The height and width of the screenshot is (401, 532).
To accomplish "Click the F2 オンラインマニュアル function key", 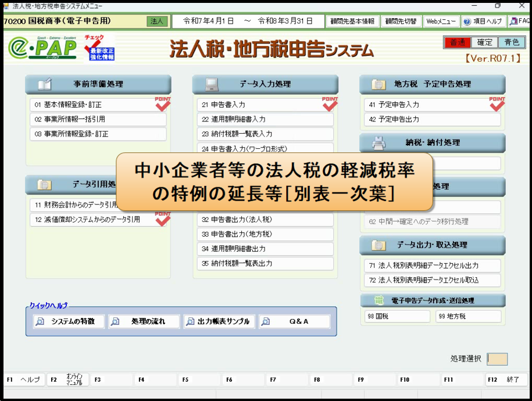I will coord(68,379).
